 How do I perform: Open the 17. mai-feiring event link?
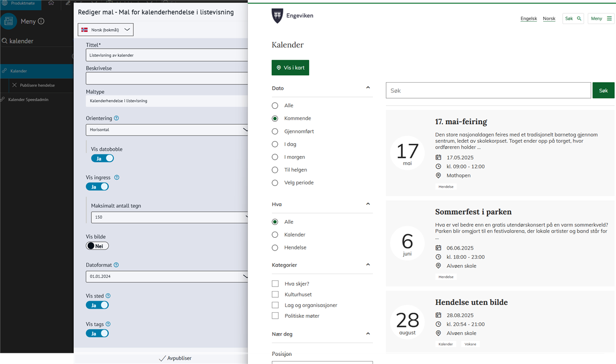(460, 122)
